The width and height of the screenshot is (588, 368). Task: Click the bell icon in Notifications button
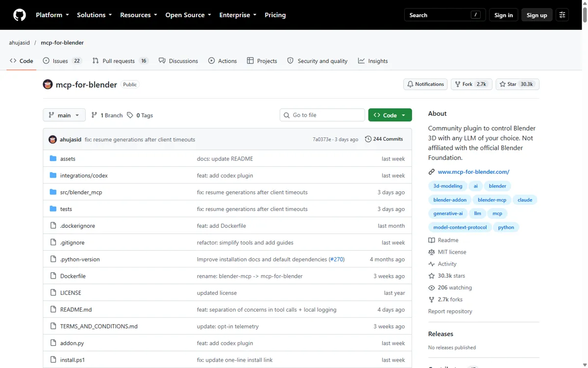(x=410, y=84)
